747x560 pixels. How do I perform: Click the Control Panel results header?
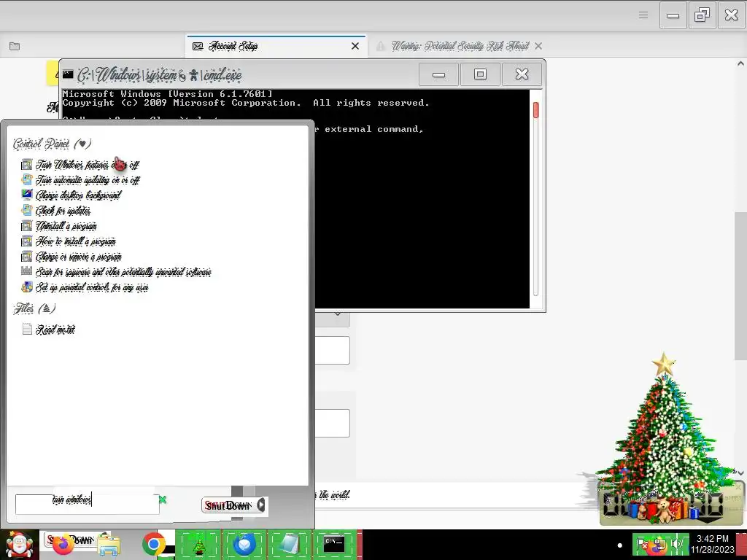pyautogui.click(x=53, y=144)
